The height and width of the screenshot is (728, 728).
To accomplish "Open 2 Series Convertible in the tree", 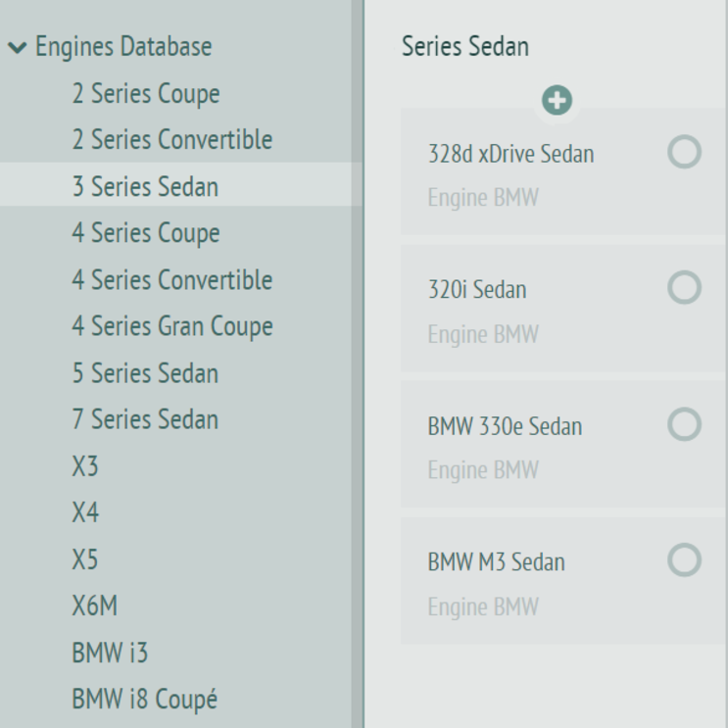I will pyautogui.click(x=171, y=140).
